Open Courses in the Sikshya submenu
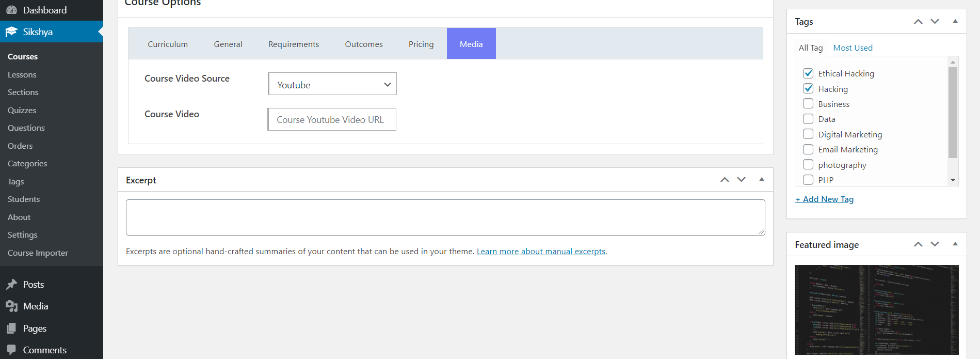Image resolution: width=980 pixels, height=359 pixels. click(23, 57)
